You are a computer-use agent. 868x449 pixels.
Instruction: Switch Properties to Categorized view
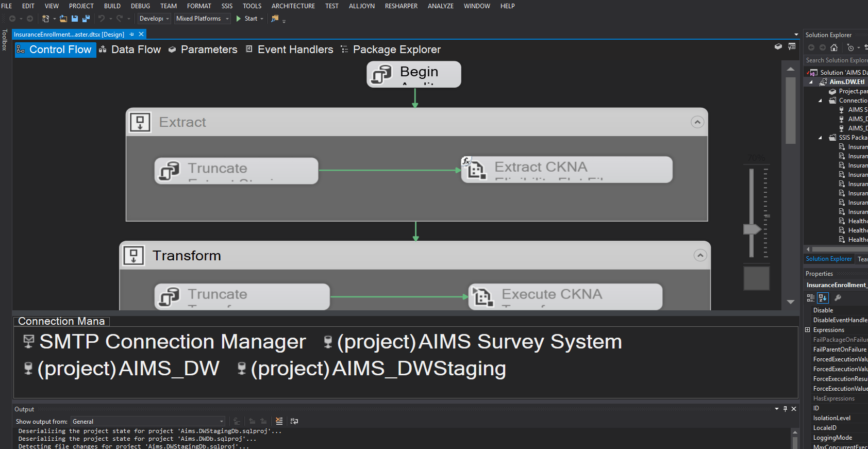click(811, 298)
